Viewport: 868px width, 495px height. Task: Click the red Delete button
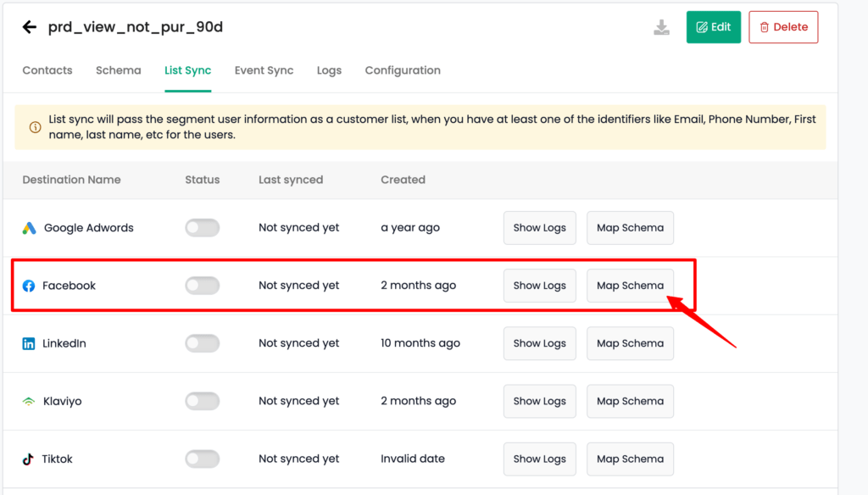(783, 27)
